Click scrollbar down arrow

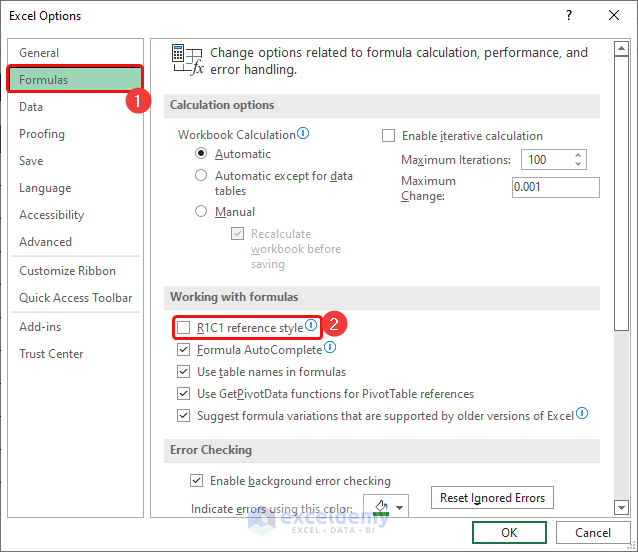click(x=622, y=507)
